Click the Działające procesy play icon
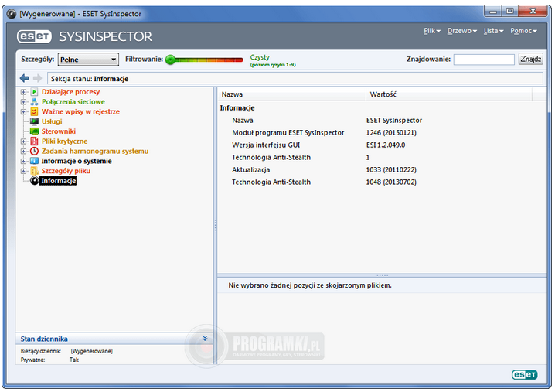555x392 pixels. pos(34,92)
